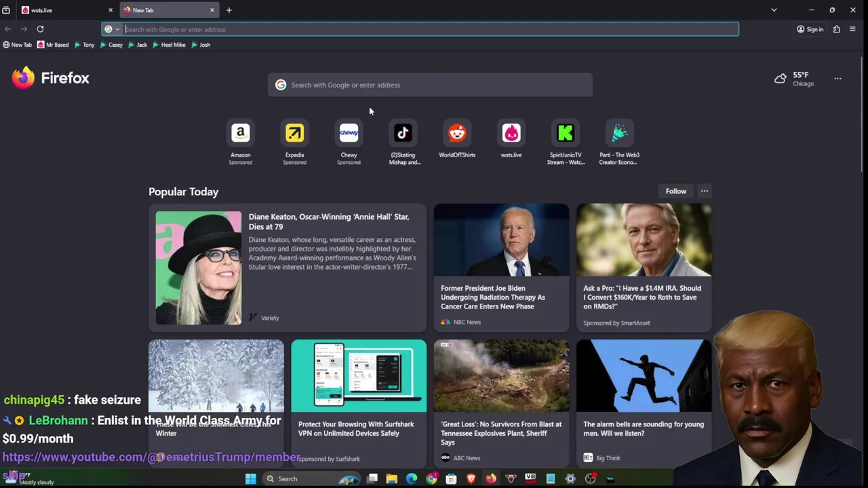The image size is (868, 488).
Task: Click the Joe Biden story image
Action: pos(501,240)
